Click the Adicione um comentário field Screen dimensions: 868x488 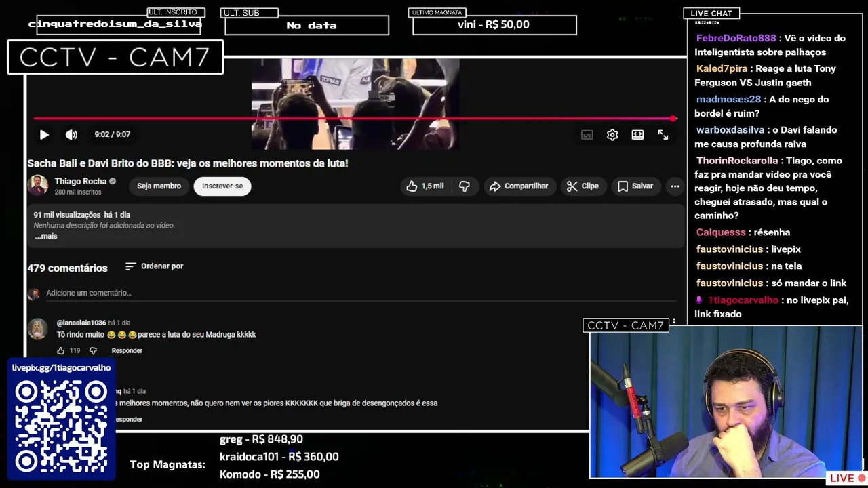[x=361, y=293]
